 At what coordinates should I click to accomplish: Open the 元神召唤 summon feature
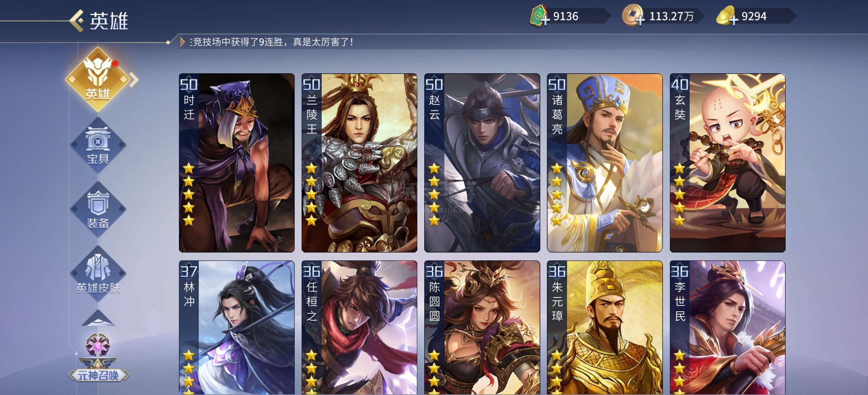[x=98, y=357]
